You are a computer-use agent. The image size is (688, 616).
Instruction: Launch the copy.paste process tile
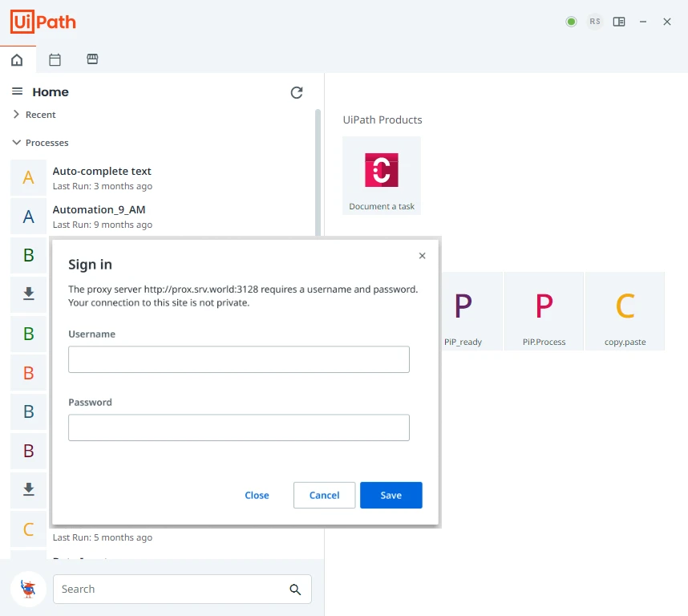625,311
